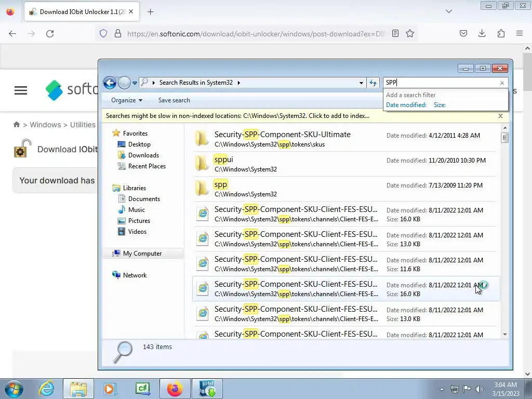Reload the Softonic page in Firefox
Image resolution: width=532 pixels, height=399 pixels.
point(50,34)
